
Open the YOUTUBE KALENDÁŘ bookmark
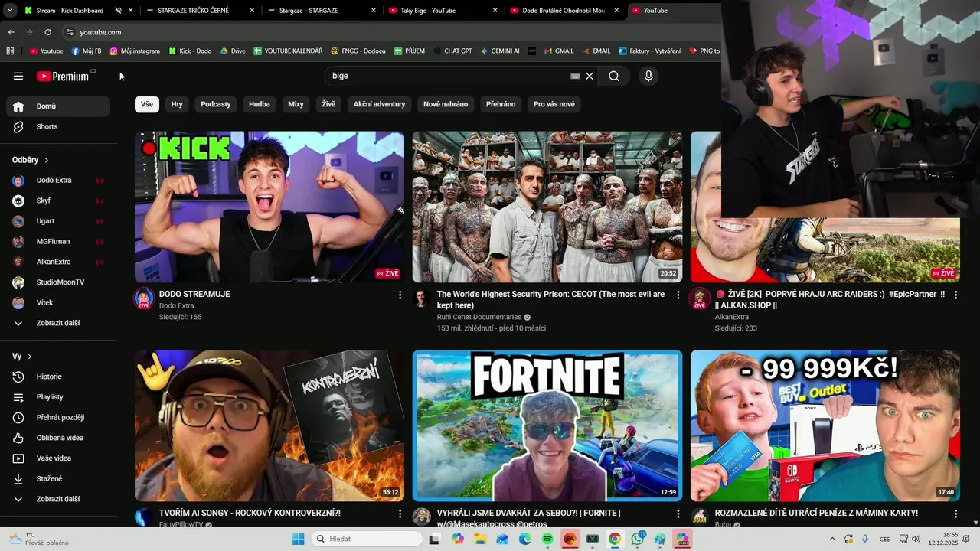pyautogui.click(x=288, y=51)
